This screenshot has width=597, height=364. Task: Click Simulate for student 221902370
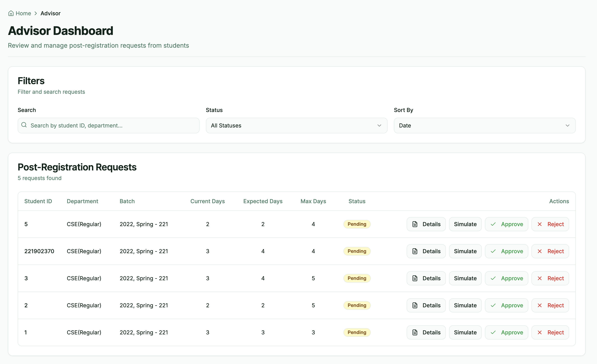tap(465, 251)
